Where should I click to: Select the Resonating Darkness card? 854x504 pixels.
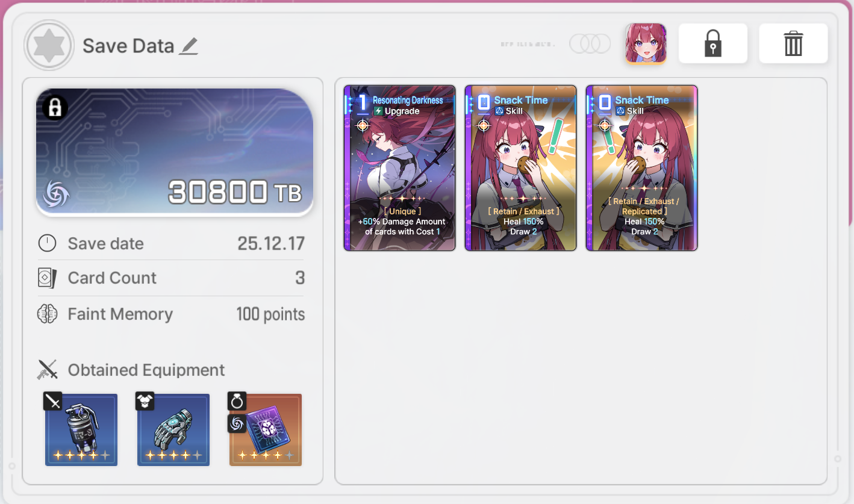(399, 168)
